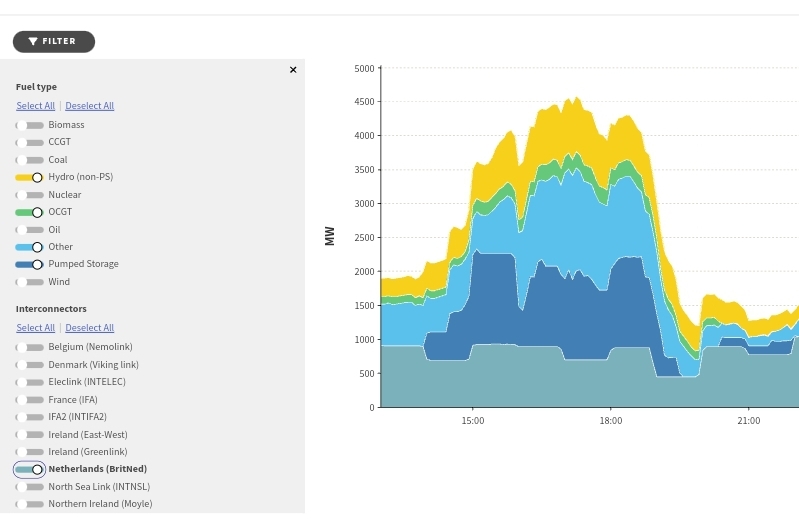The image size is (799, 526).
Task: Click Deselect All under Fuel type
Action: coord(90,106)
